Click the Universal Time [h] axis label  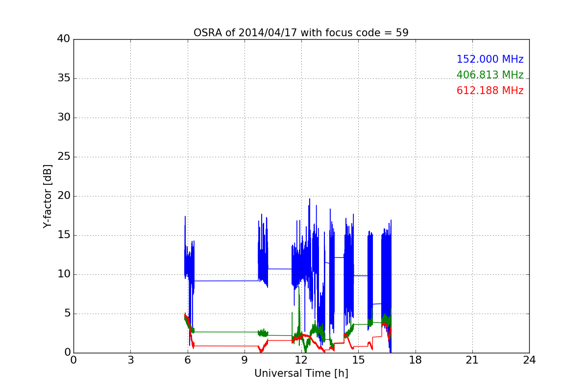tap(301, 373)
